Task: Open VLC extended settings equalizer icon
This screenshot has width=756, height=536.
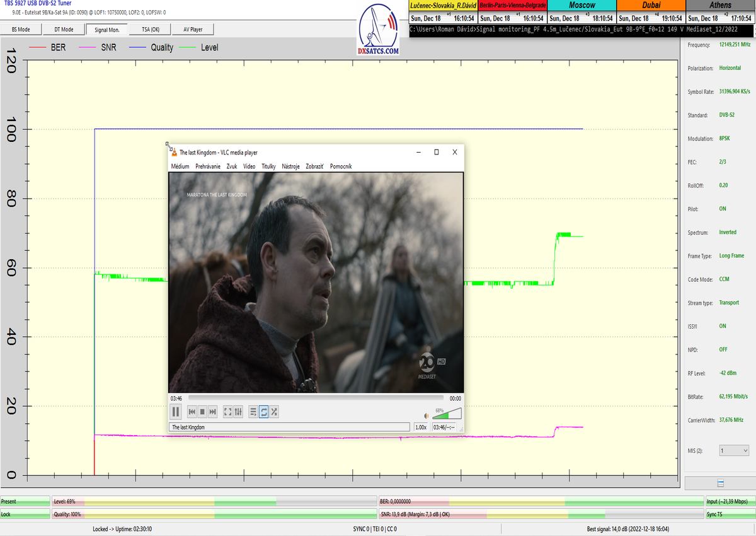Action: [238, 412]
